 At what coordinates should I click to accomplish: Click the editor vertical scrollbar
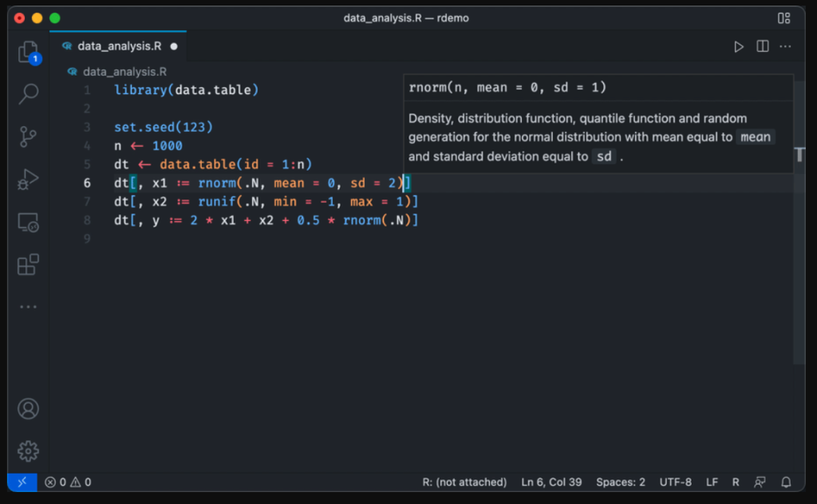click(799, 239)
